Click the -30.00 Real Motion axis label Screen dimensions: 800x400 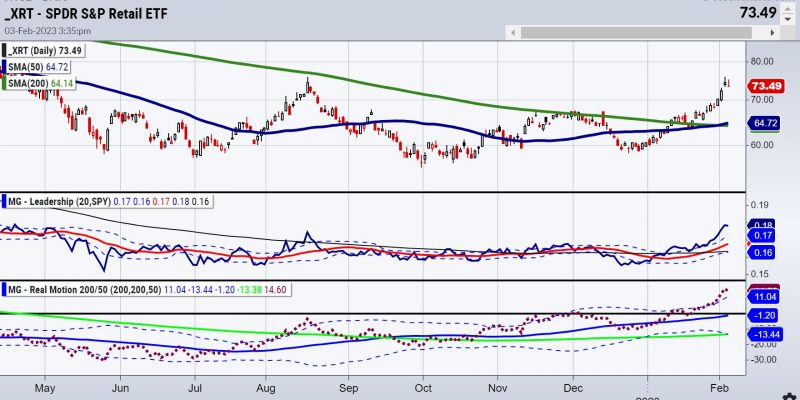(x=763, y=359)
